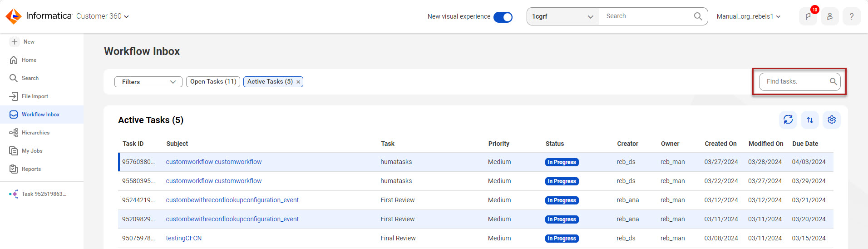Click the New plus icon
Image resolution: width=868 pixels, height=249 pixels.
(15, 42)
